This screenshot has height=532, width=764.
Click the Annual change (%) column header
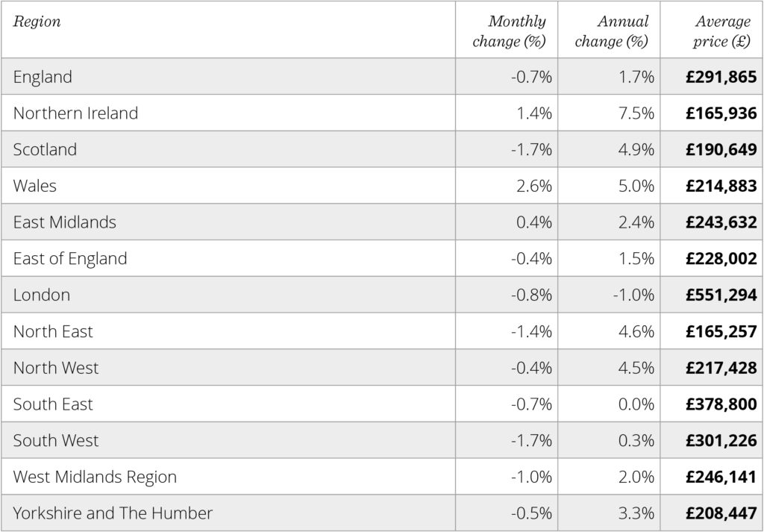(x=612, y=31)
